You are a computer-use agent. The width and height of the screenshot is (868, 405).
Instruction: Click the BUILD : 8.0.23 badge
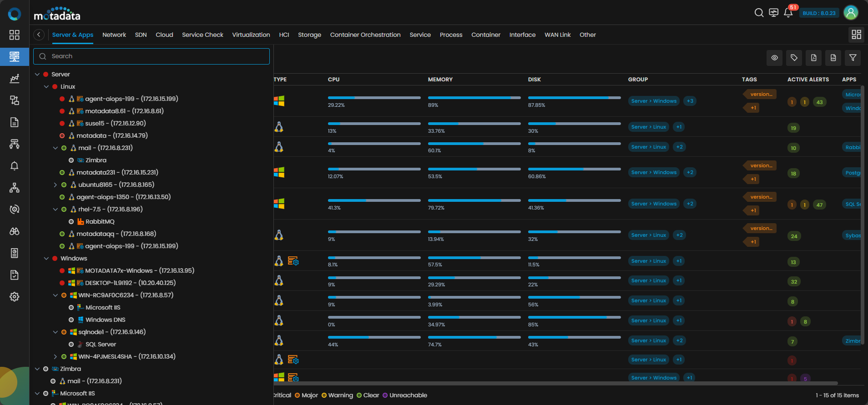click(819, 13)
